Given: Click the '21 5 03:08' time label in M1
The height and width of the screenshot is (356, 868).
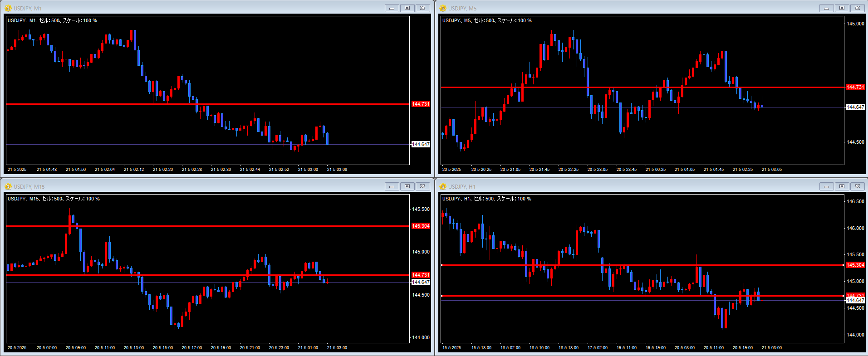Looking at the screenshot, I should (337, 170).
